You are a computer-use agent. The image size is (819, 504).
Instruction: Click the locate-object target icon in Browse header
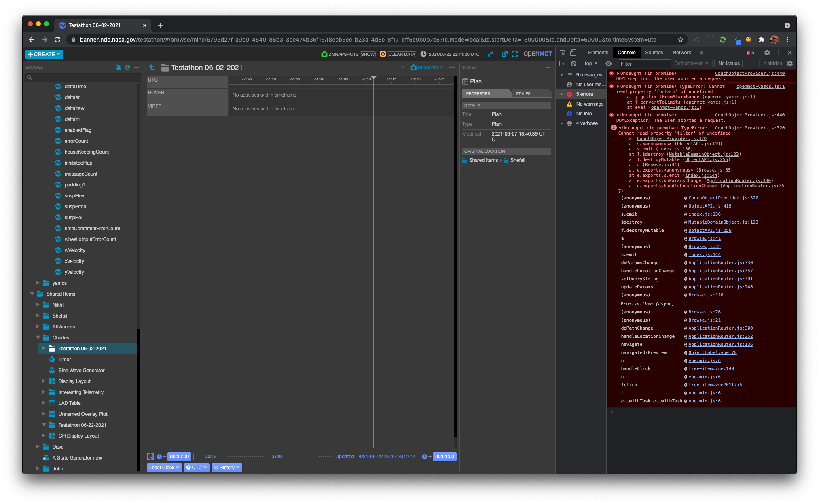coord(128,67)
